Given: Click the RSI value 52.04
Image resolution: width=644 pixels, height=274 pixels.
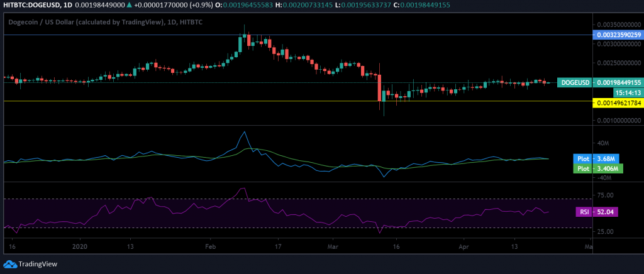Looking at the screenshot, I should pyautogui.click(x=606, y=212).
